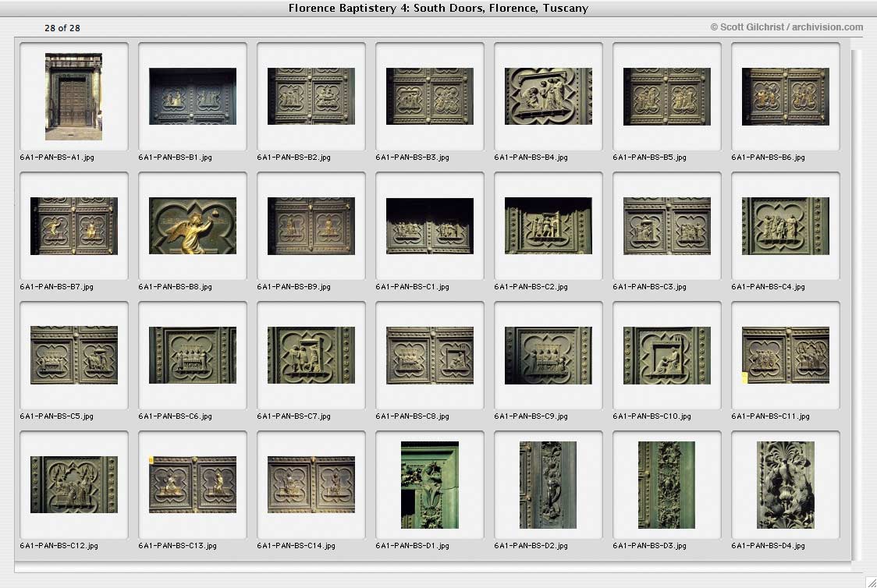
Task: Select the 6A1-PAN-BS-B9.jpg thumbnail
Action: [311, 226]
